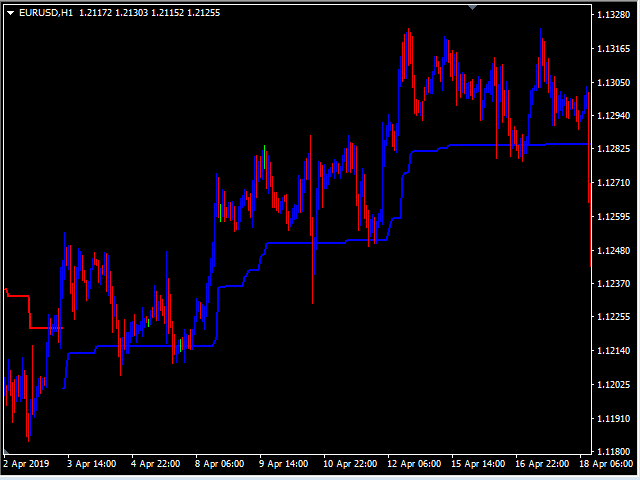Click the OHLC values 1.21172 1.21303 header text

113,13
